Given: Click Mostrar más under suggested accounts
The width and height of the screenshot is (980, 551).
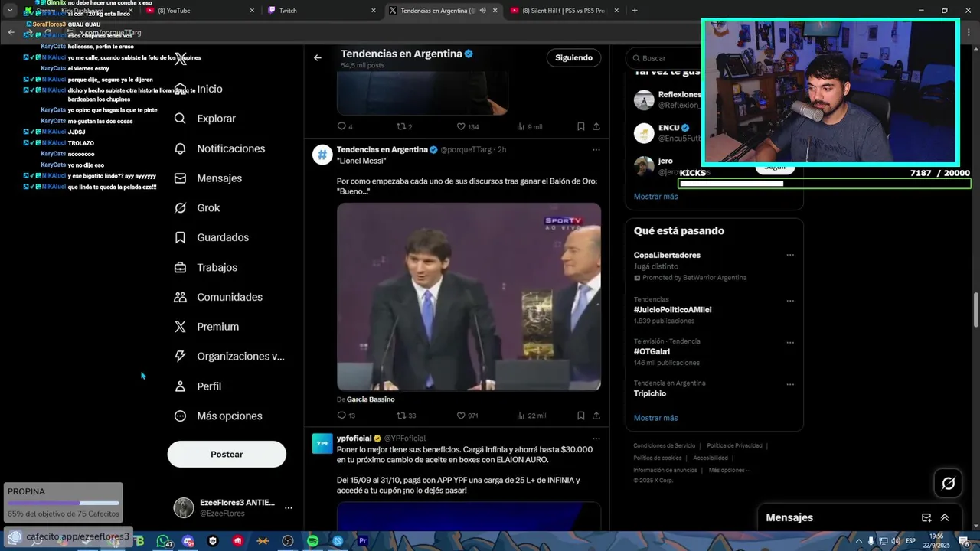Looking at the screenshot, I should tap(655, 197).
